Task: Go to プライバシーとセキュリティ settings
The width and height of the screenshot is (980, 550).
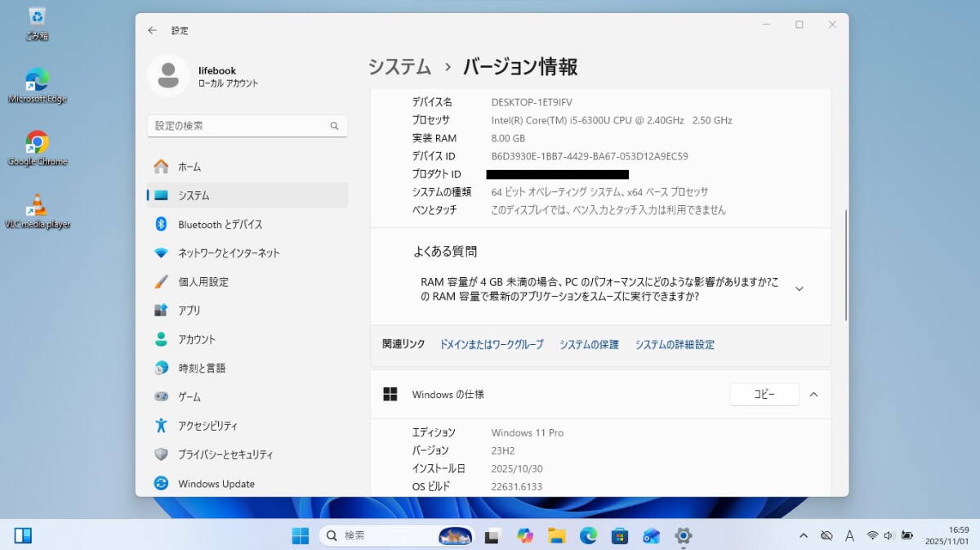Action: click(225, 454)
